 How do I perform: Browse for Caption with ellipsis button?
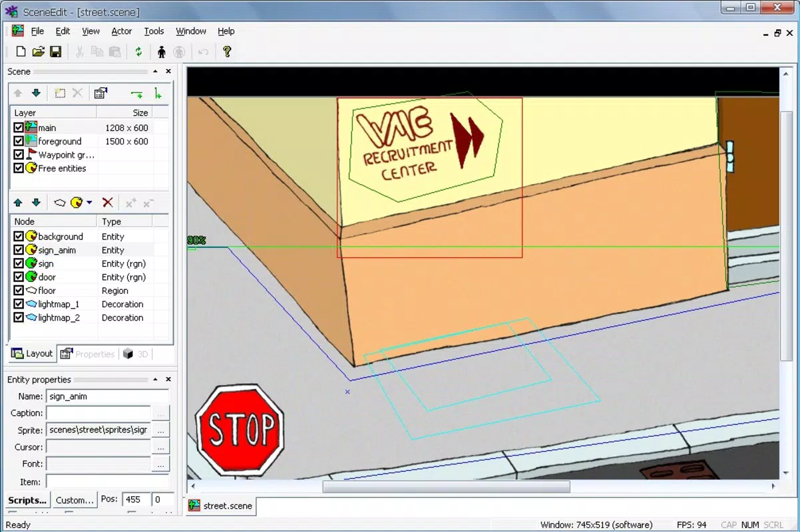click(160, 413)
